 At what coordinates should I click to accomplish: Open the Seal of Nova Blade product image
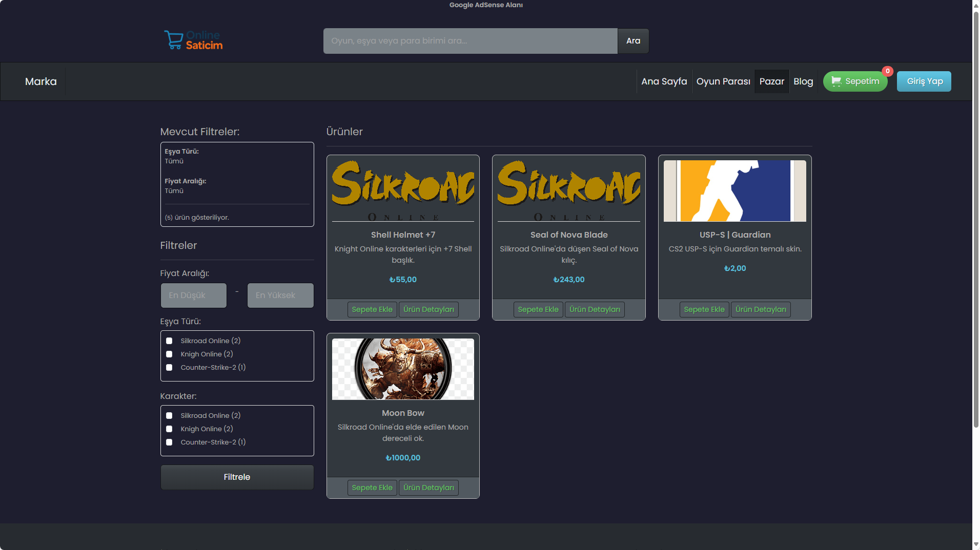[569, 191]
